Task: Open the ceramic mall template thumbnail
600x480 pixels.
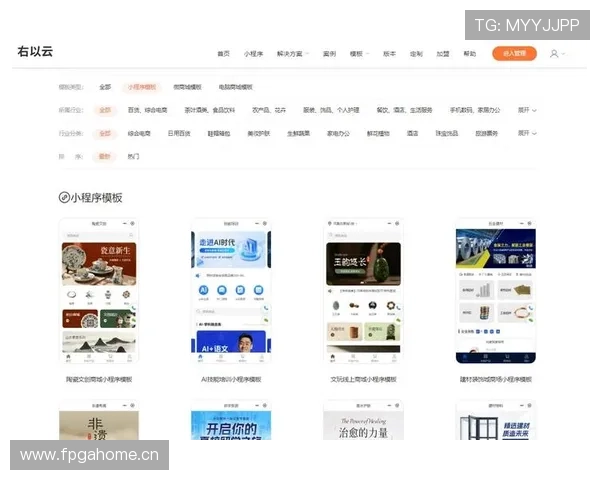Action: point(99,291)
